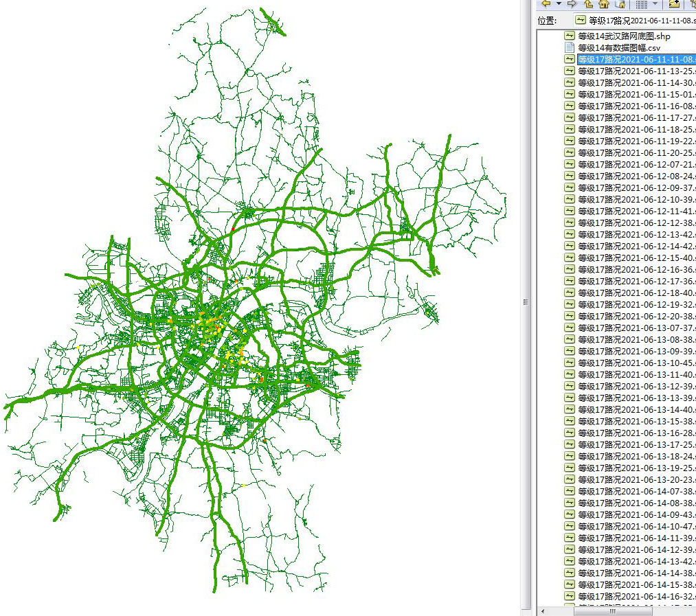Select shapefile 等级17路况2021-06-14-16-32
696x616 pixels.
pos(636,596)
